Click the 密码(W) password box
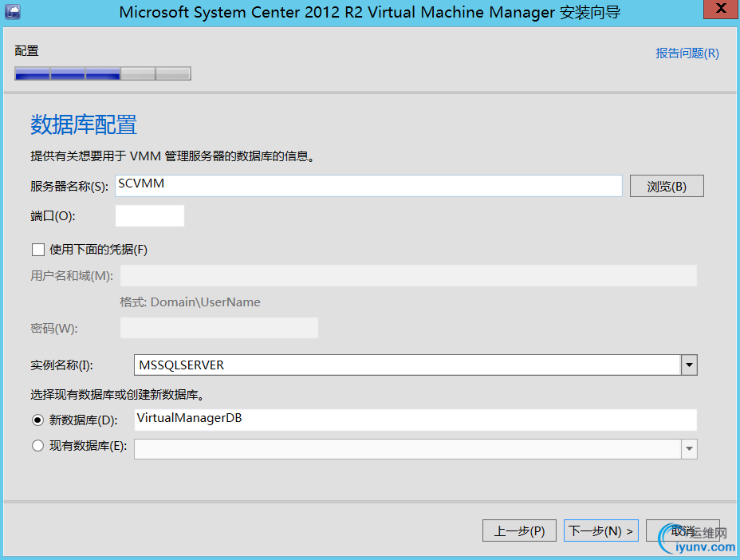 pyautogui.click(x=218, y=328)
